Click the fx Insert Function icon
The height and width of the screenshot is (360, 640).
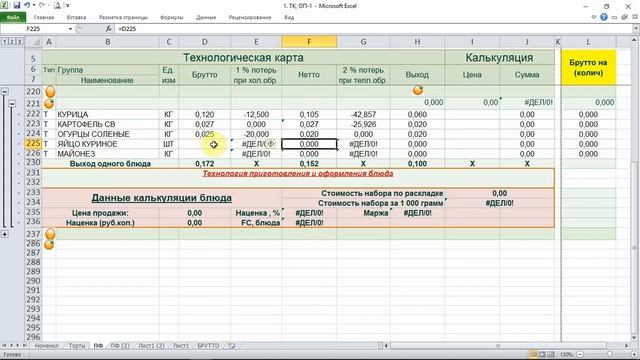[109, 29]
